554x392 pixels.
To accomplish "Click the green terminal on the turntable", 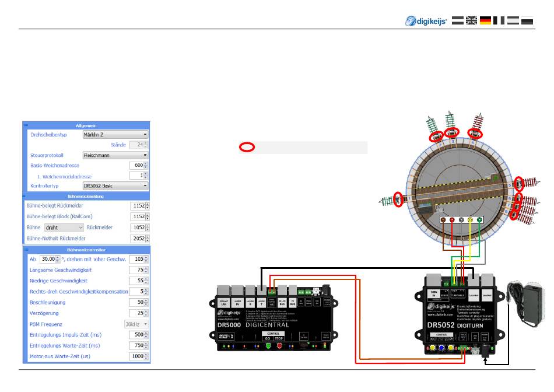I will click(x=479, y=220).
